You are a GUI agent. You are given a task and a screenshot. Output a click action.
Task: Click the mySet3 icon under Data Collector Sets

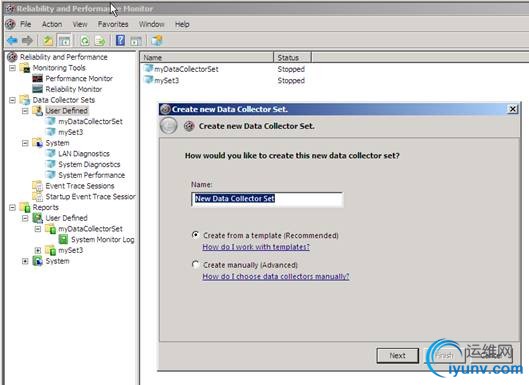tap(51, 132)
